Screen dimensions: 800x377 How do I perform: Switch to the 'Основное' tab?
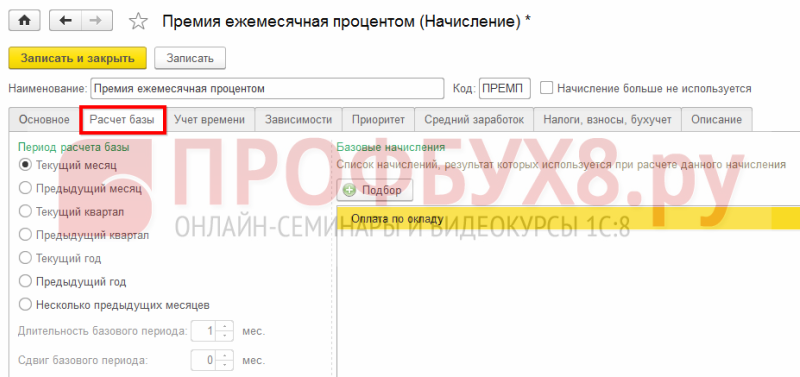click(x=44, y=120)
